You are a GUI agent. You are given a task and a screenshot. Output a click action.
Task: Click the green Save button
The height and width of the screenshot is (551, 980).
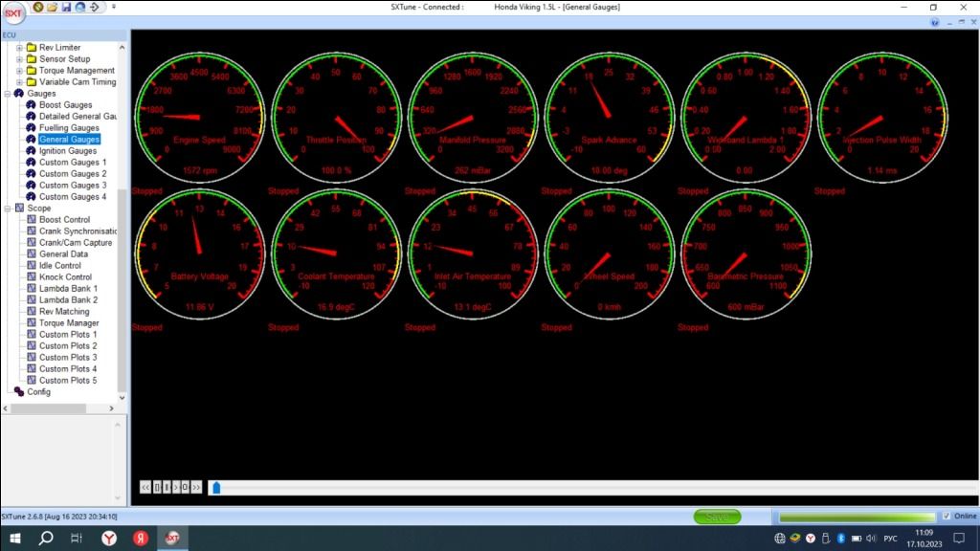click(x=717, y=517)
